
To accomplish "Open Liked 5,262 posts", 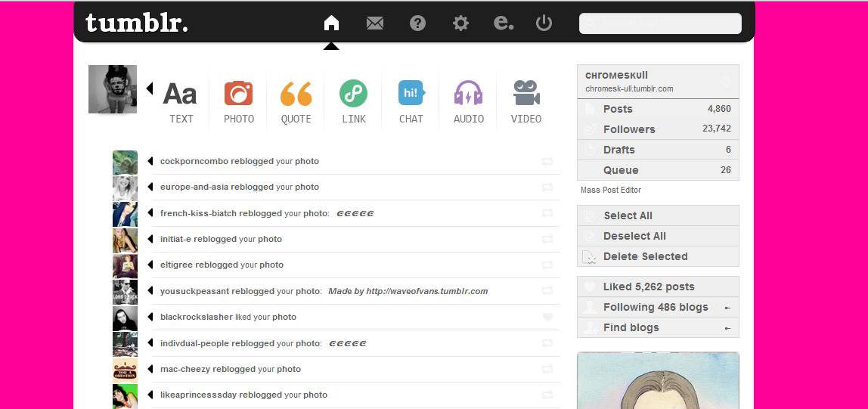I will (x=659, y=287).
